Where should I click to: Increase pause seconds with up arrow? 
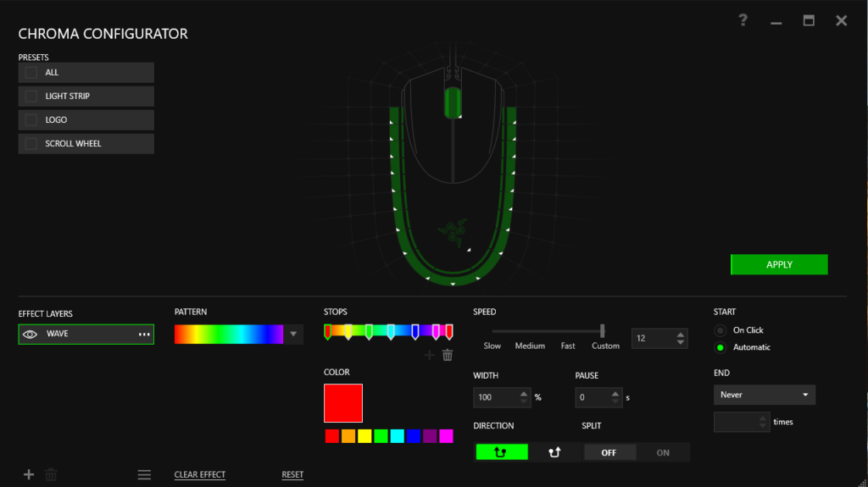615,394
